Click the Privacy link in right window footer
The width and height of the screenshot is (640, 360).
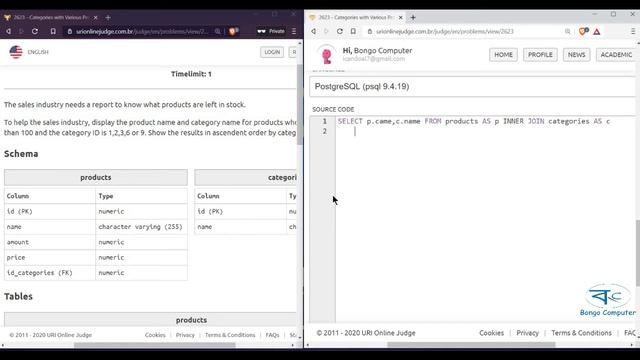527,333
